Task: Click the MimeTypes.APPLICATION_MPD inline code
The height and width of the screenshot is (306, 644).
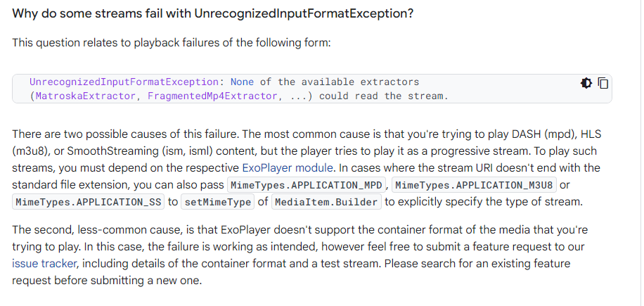Action: coord(307,186)
